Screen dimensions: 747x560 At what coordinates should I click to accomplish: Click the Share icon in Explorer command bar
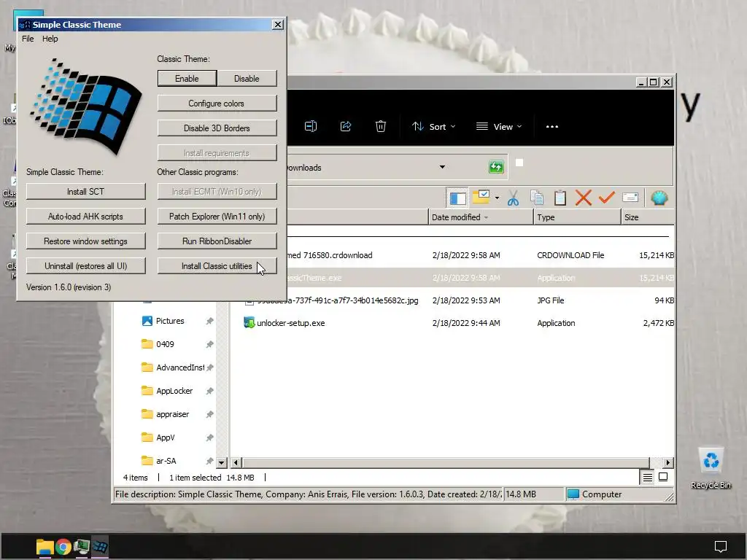[x=346, y=126]
